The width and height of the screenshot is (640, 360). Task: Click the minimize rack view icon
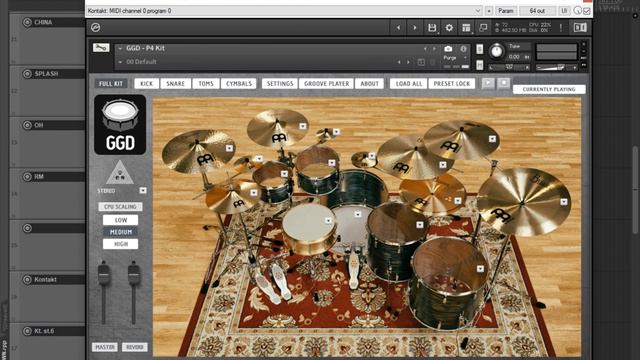[x=483, y=28]
